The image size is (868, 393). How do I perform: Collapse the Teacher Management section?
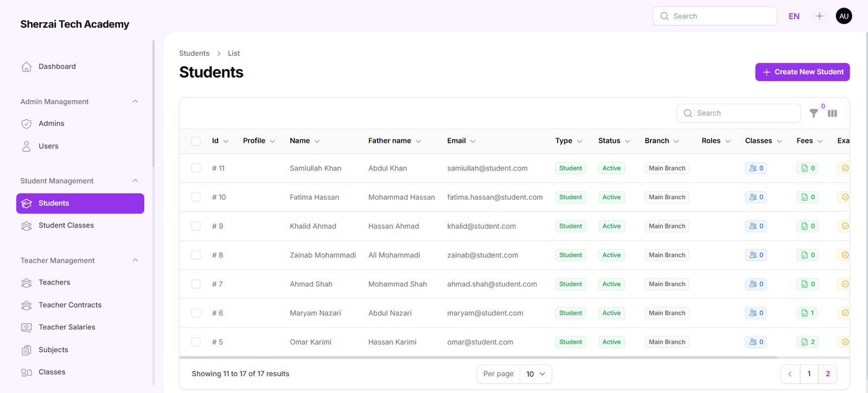(135, 261)
